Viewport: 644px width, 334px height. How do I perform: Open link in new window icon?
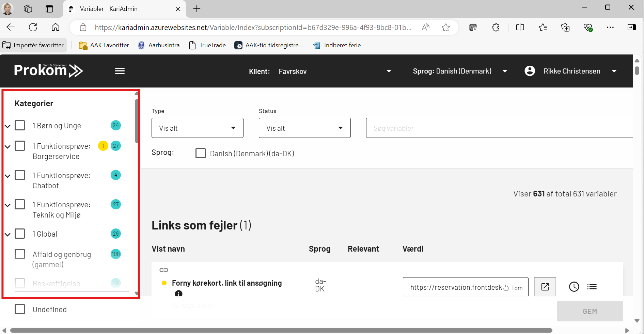(x=545, y=287)
